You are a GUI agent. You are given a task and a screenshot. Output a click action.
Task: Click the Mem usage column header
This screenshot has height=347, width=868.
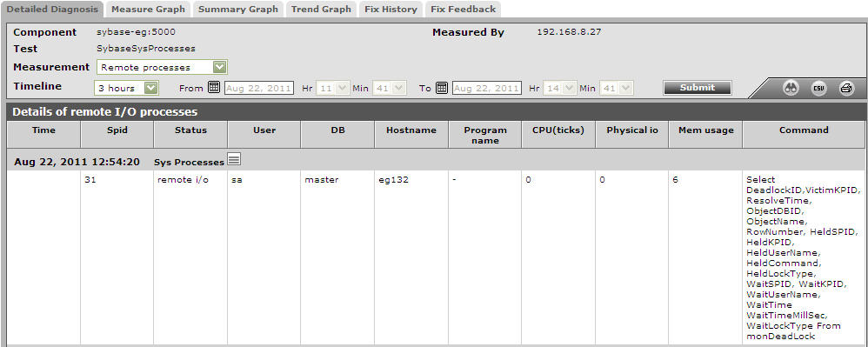click(706, 135)
